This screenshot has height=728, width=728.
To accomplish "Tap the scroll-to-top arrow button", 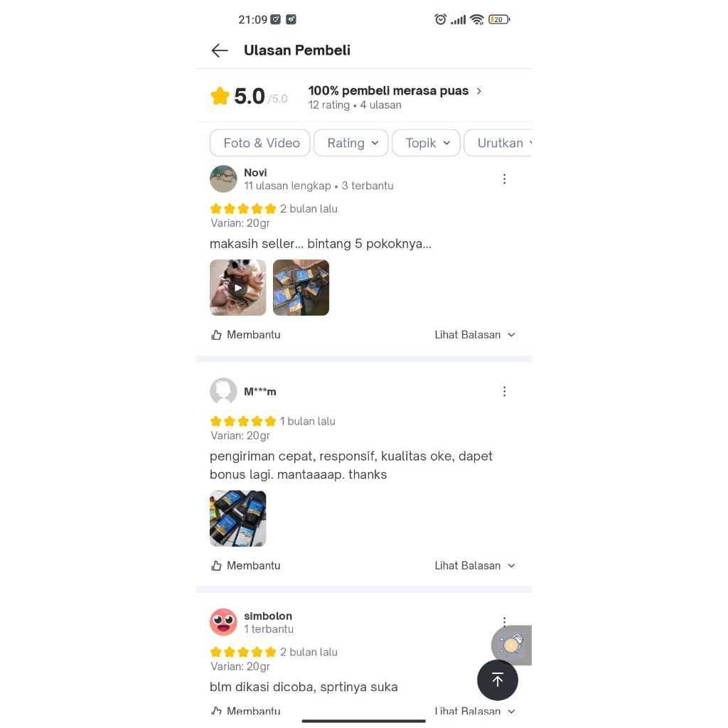I will 497,680.
